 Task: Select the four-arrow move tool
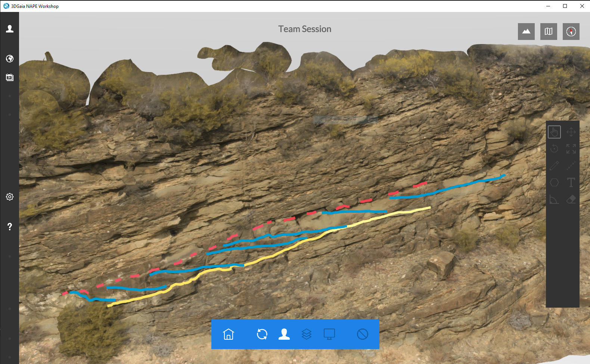pos(571,132)
